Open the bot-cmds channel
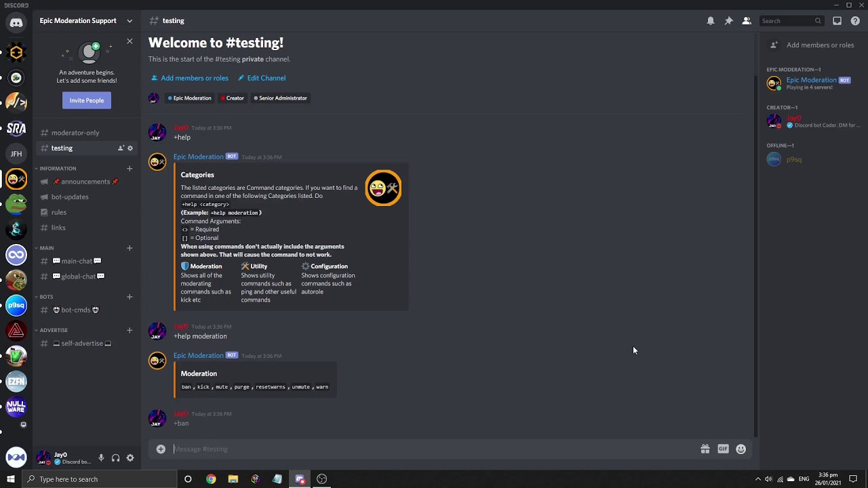 87,310
